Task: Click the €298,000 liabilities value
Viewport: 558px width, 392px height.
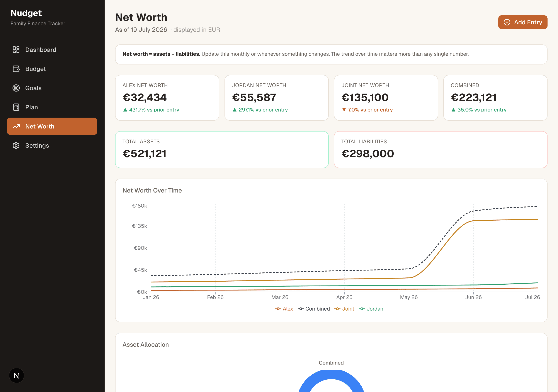Action: (367, 154)
